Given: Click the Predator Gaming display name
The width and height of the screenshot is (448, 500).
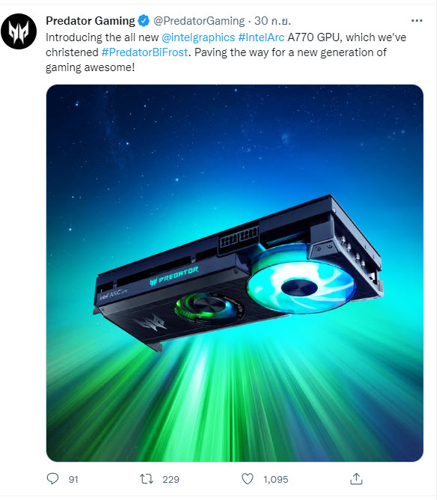Looking at the screenshot, I should point(90,21).
